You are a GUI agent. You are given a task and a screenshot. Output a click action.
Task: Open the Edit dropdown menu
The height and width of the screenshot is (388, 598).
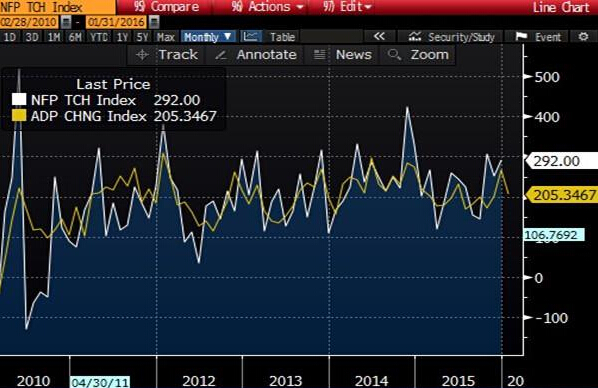tap(347, 6)
